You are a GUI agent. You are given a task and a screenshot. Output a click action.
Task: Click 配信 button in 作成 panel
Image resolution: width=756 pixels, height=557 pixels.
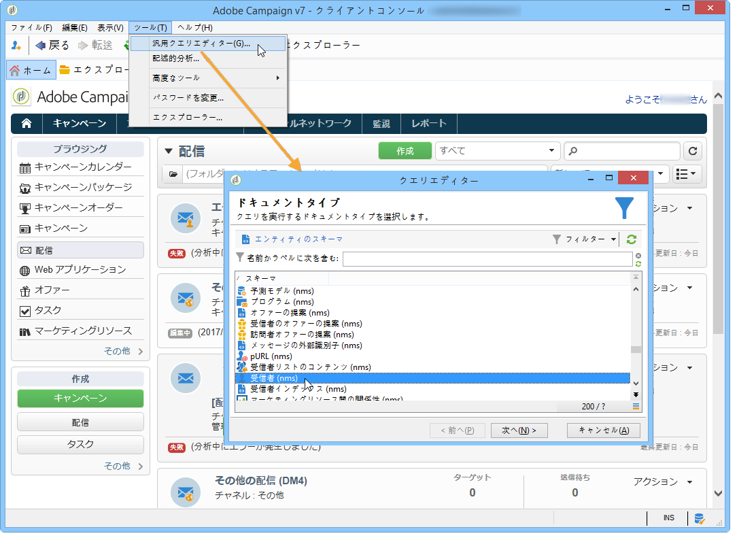(80, 422)
